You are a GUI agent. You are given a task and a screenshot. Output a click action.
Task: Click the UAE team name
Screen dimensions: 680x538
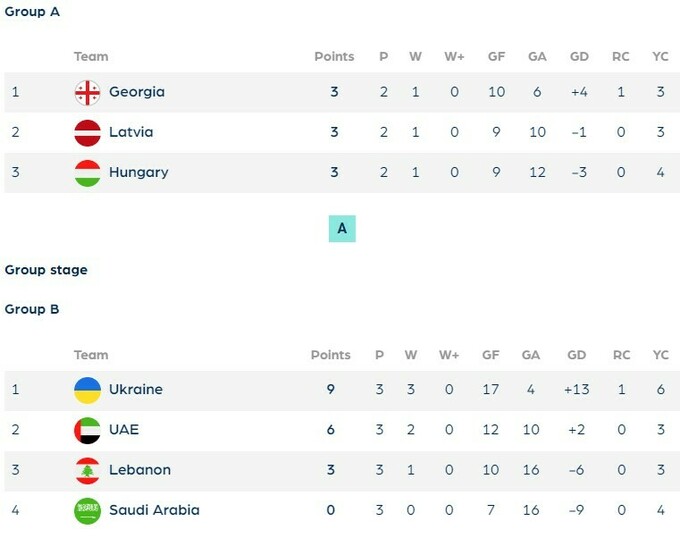[124, 430]
